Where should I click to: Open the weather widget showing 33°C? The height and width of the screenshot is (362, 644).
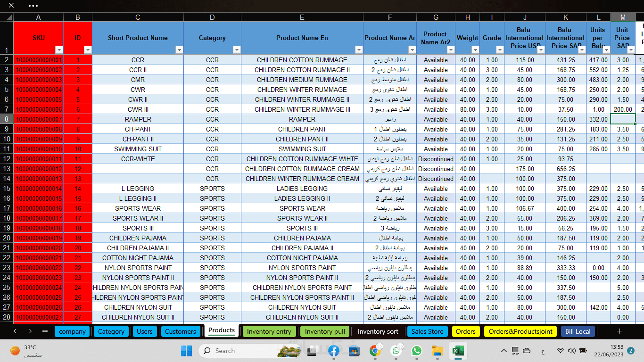[26, 351]
